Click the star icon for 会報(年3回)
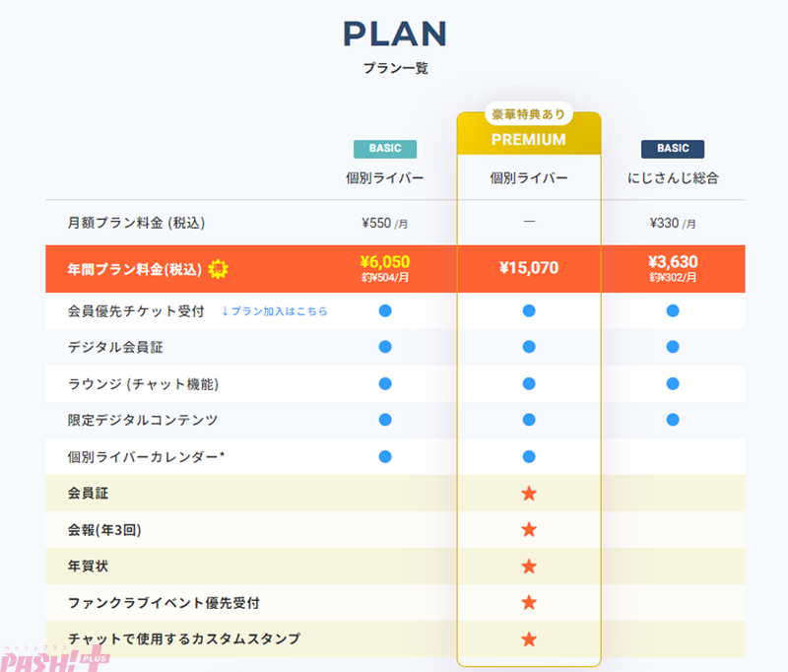The height and width of the screenshot is (672, 788). coord(529,529)
